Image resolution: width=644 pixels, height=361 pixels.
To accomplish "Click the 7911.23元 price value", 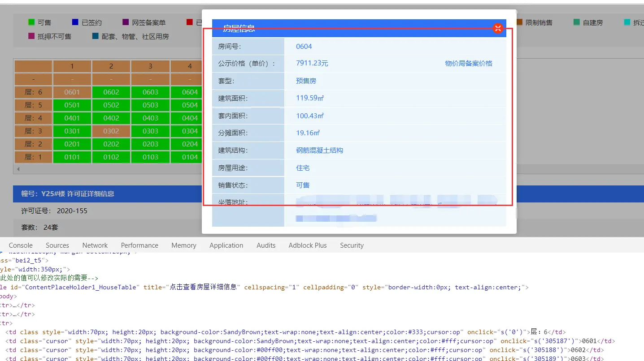I will click(x=312, y=64).
